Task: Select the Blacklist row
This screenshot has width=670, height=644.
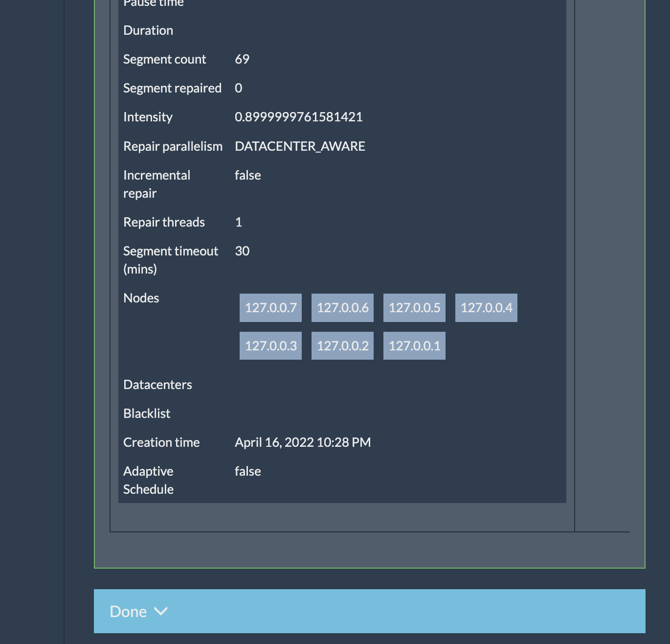Action: (147, 414)
